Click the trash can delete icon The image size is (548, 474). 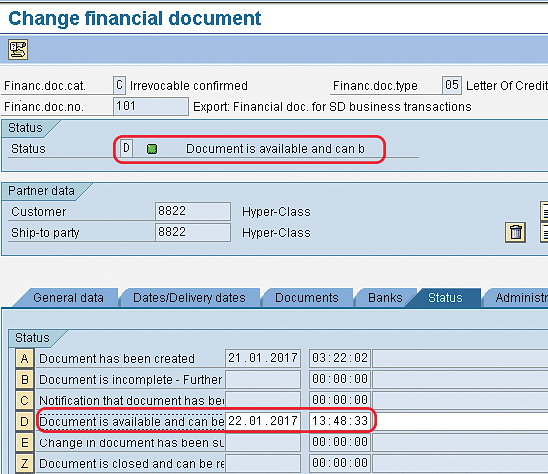tap(515, 232)
